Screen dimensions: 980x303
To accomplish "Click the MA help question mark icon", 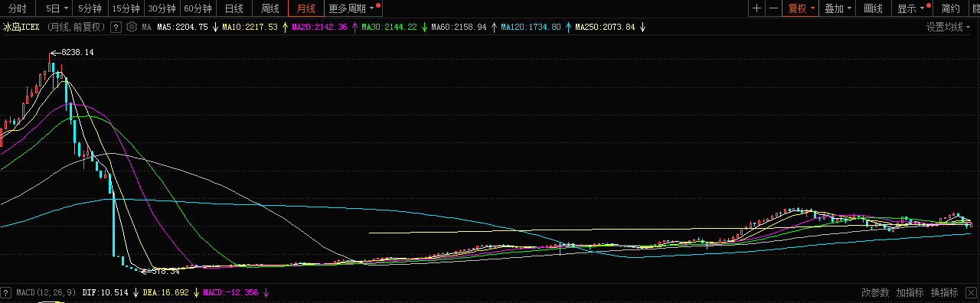I will tap(116, 28).
